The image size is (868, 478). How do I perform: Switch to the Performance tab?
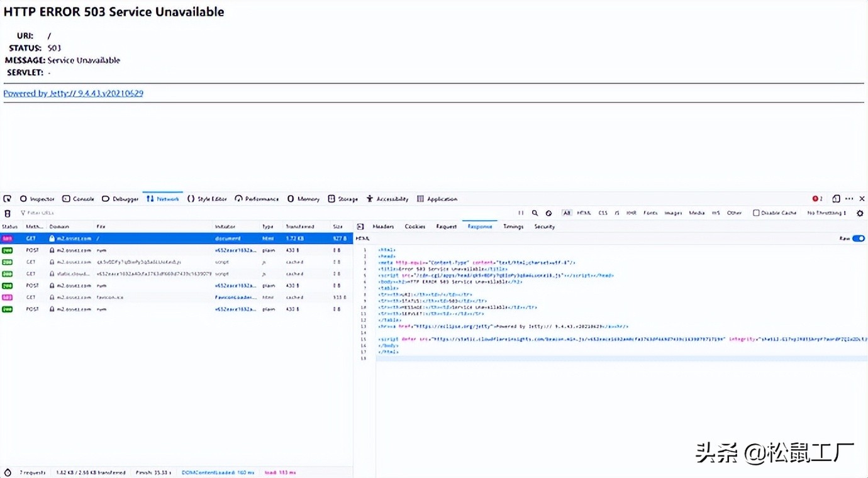click(257, 199)
